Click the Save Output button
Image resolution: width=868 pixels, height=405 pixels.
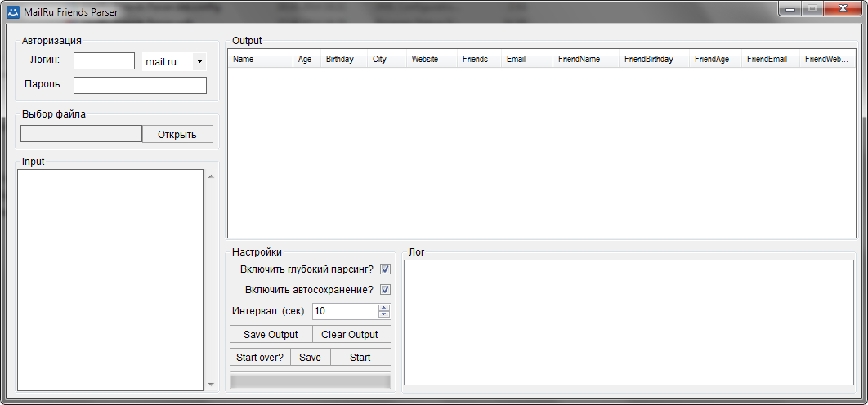pyautogui.click(x=271, y=334)
